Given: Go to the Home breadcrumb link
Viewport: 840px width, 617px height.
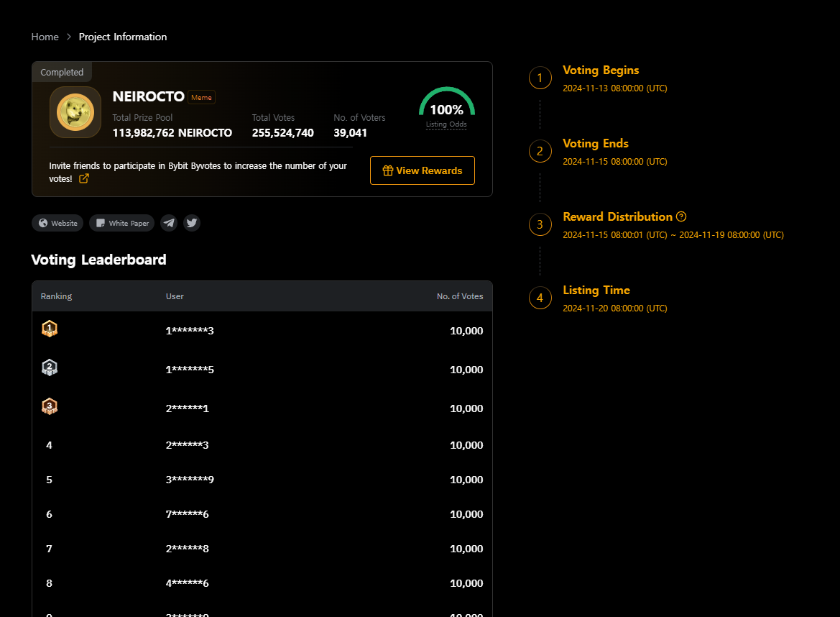Looking at the screenshot, I should (x=45, y=37).
